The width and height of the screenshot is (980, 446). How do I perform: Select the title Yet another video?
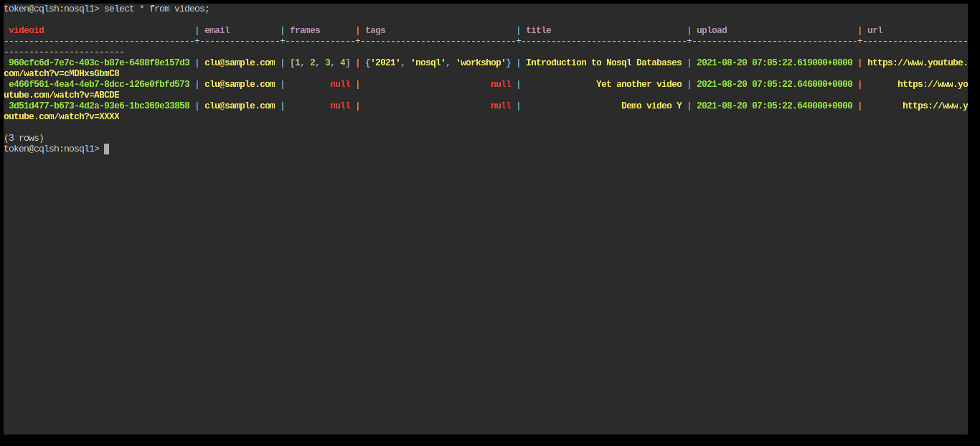coord(639,83)
